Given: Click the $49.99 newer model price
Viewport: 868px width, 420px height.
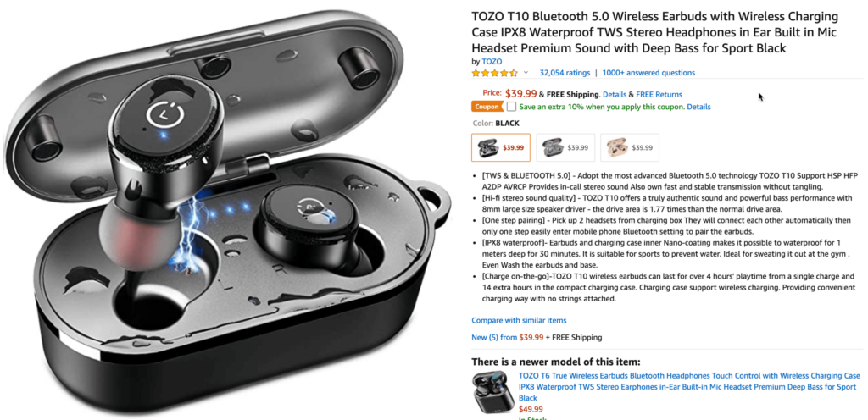Looking at the screenshot, I should coord(531,409).
